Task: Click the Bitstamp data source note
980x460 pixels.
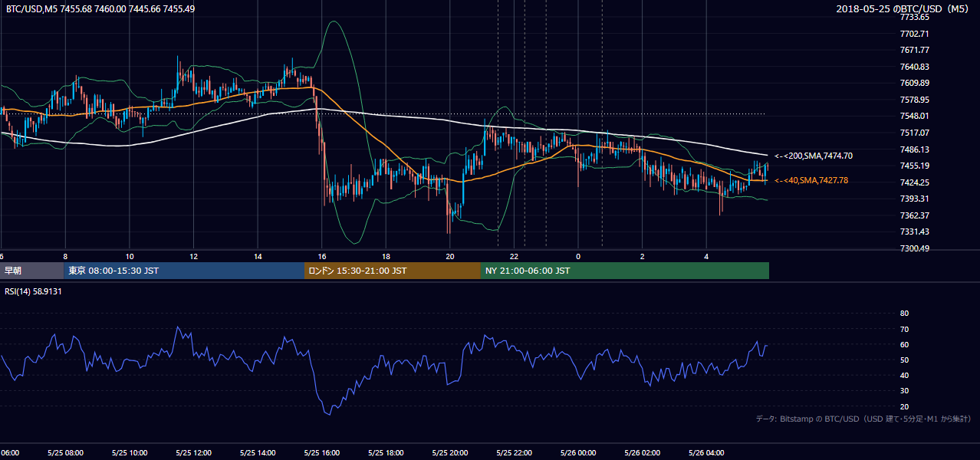Action: point(863,419)
